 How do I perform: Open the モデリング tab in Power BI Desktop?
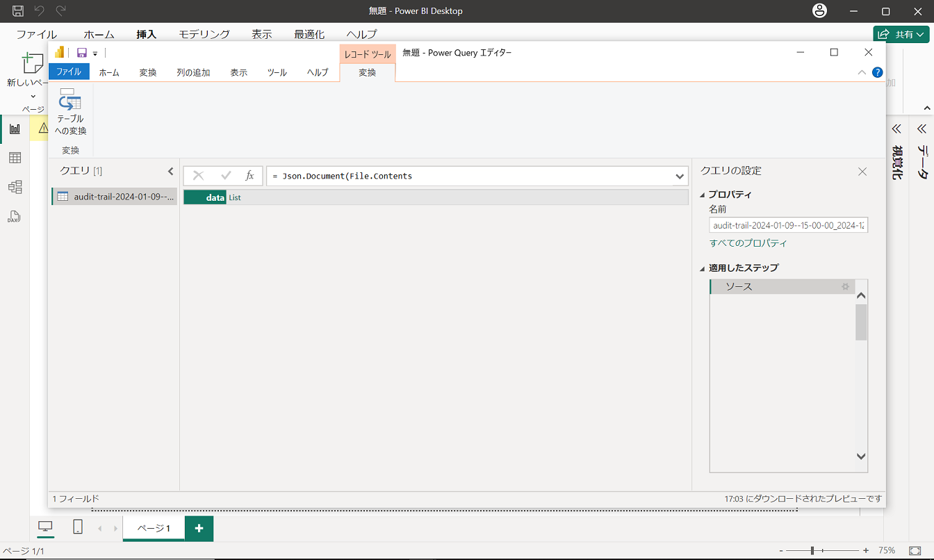point(204,34)
